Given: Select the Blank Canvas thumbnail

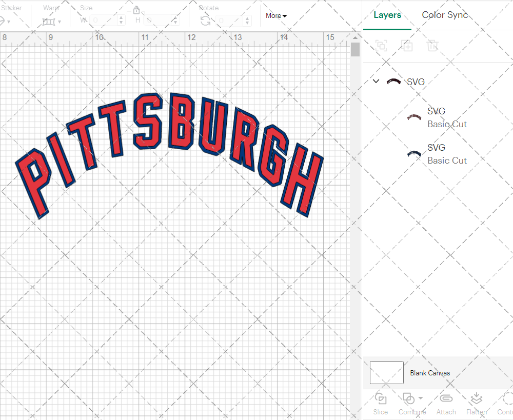Looking at the screenshot, I should tap(386, 373).
